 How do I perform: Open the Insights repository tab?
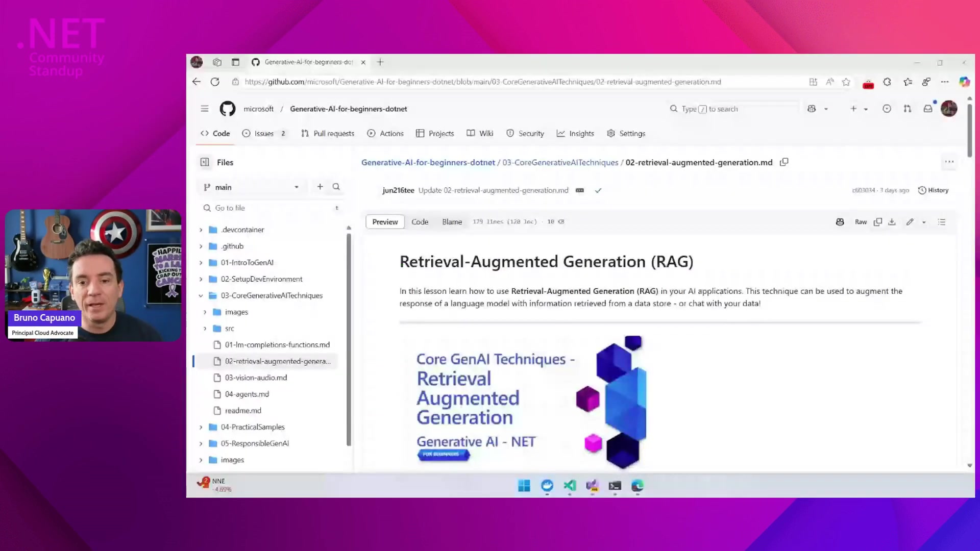coord(575,134)
